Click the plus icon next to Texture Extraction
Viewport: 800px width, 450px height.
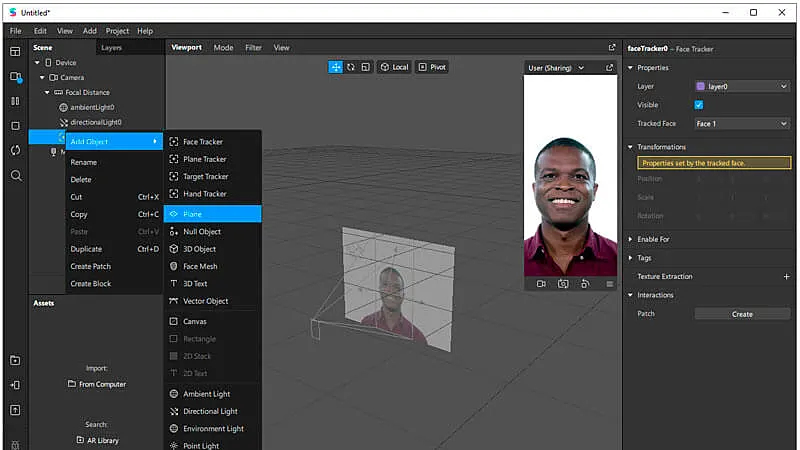786,277
